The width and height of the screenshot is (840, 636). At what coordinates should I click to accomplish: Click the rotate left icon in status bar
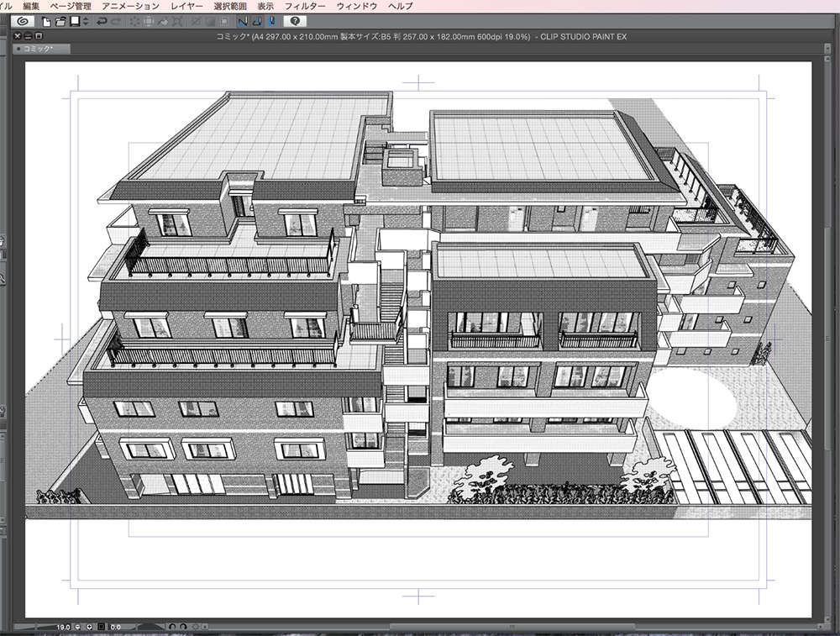171,627
